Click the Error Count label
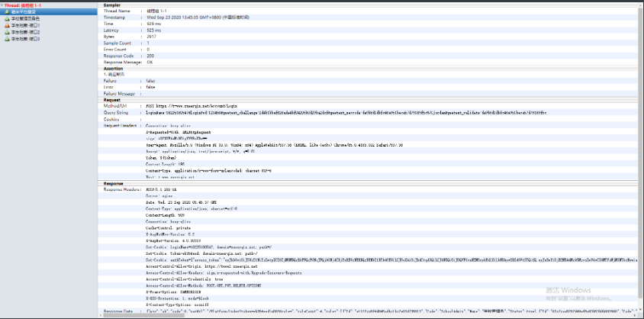644x319 pixels. click(115, 50)
